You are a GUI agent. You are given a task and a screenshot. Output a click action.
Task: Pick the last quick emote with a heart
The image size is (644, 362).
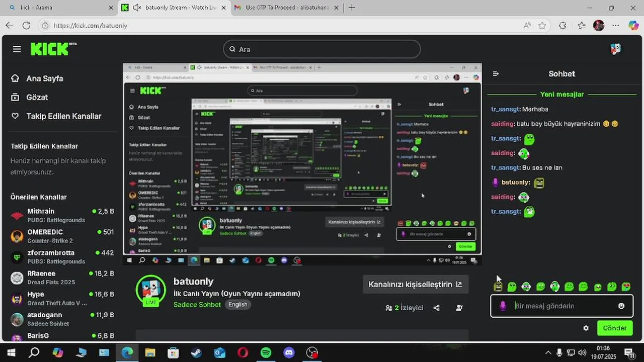(x=626, y=287)
